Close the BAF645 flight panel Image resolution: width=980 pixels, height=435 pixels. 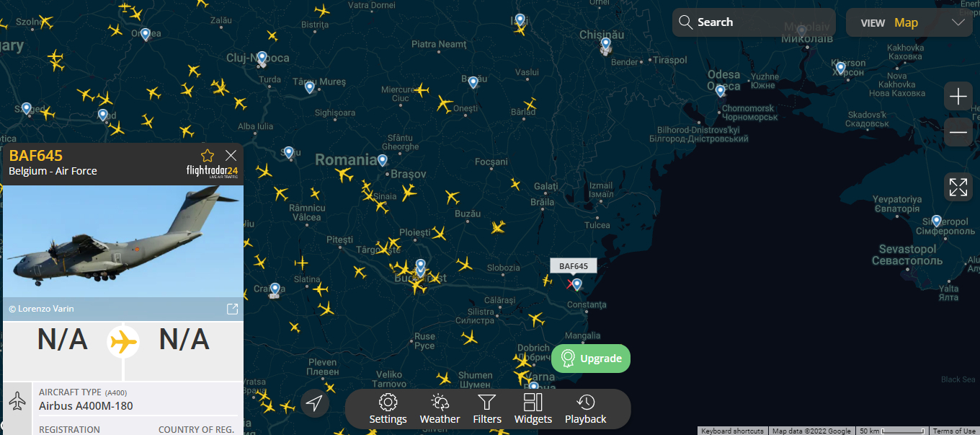click(231, 155)
